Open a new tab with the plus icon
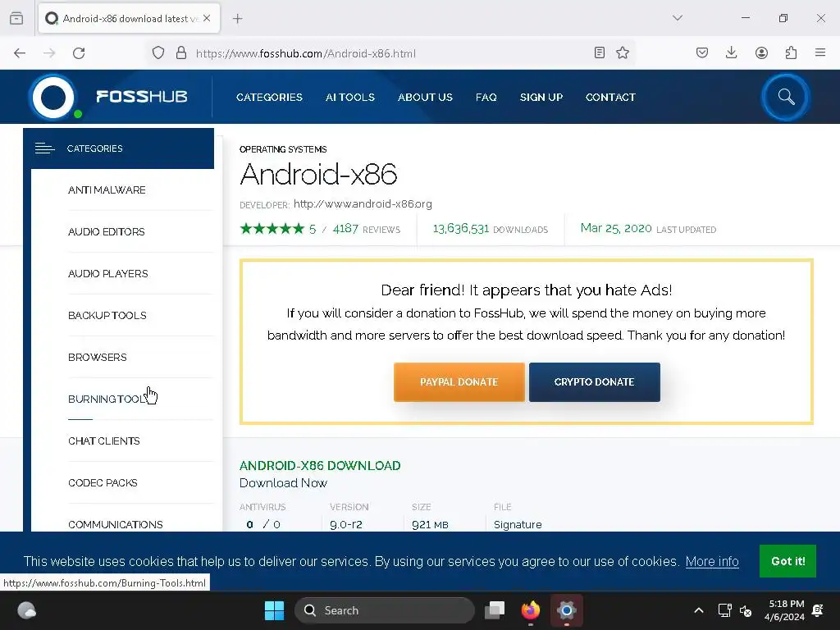 coord(237,19)
